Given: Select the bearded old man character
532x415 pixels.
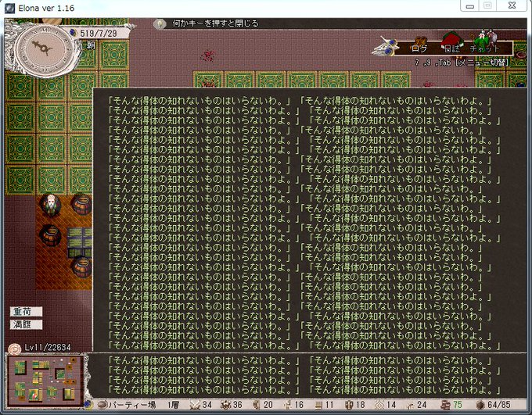Looking at the screenshot, I should point(51,205).
